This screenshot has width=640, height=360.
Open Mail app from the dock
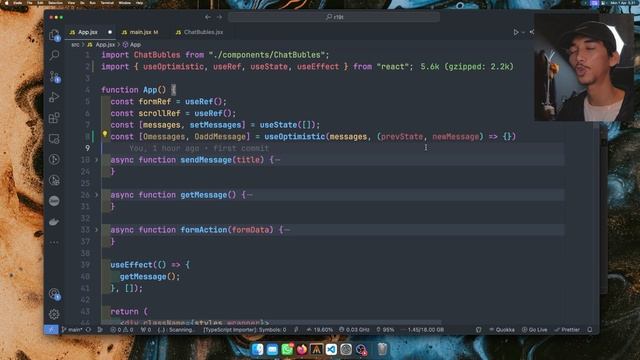(272, 349)
